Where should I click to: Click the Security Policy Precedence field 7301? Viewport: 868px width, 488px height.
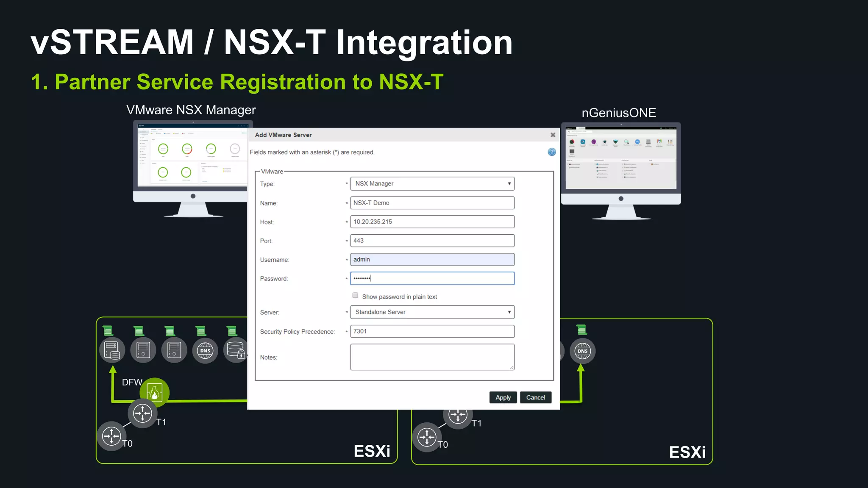point(432,331)
